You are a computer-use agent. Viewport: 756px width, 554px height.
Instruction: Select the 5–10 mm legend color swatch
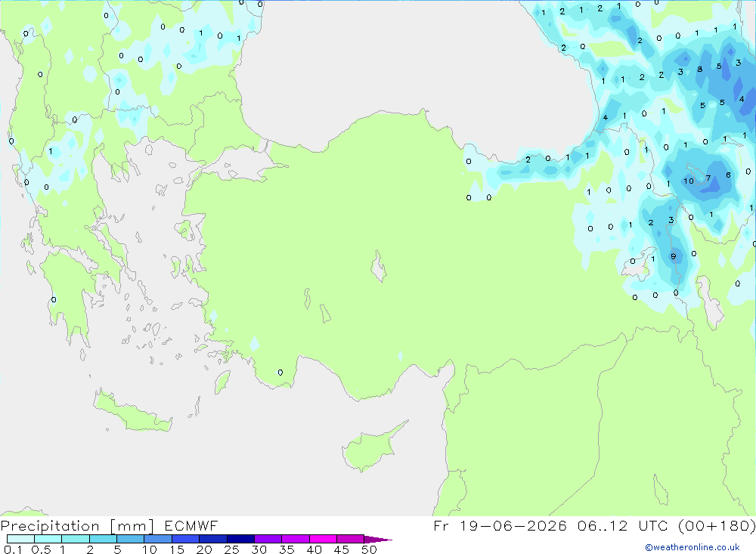pos(131,539)
